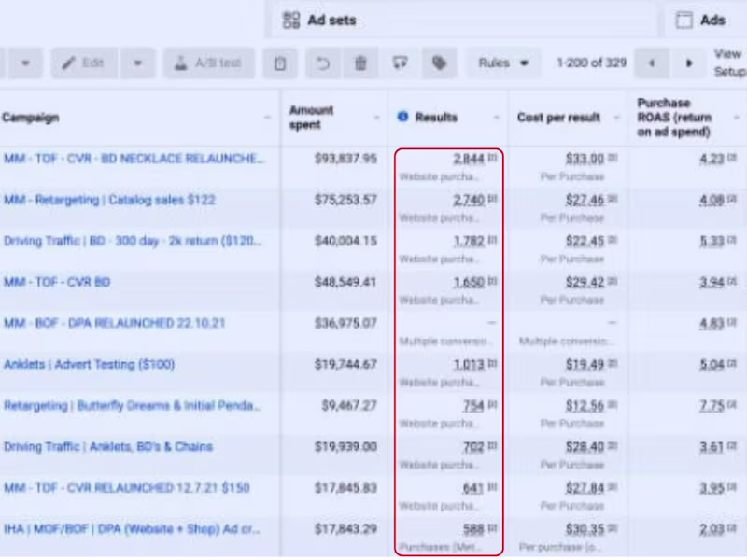Click the 1-200 of 329 pagination text

591,63
